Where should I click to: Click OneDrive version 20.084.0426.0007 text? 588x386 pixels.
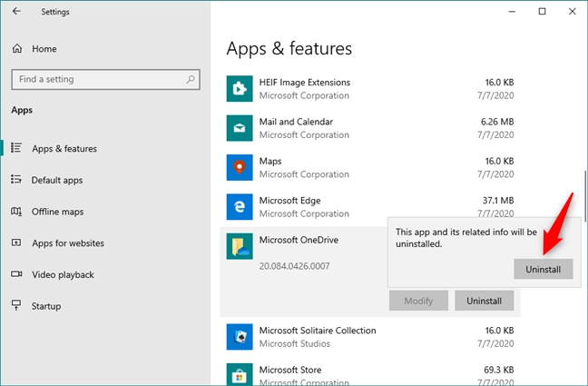(294, 266)
